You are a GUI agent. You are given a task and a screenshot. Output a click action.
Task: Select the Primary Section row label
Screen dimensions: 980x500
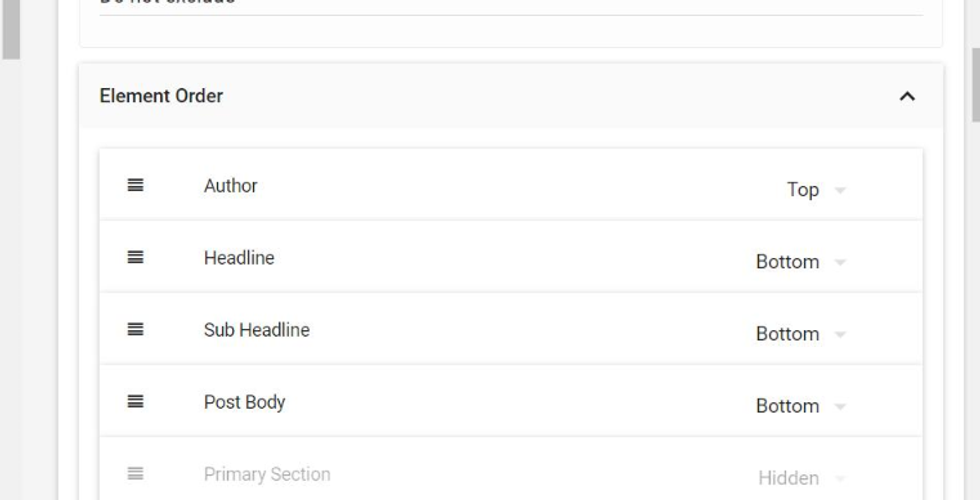coord(267,474)
